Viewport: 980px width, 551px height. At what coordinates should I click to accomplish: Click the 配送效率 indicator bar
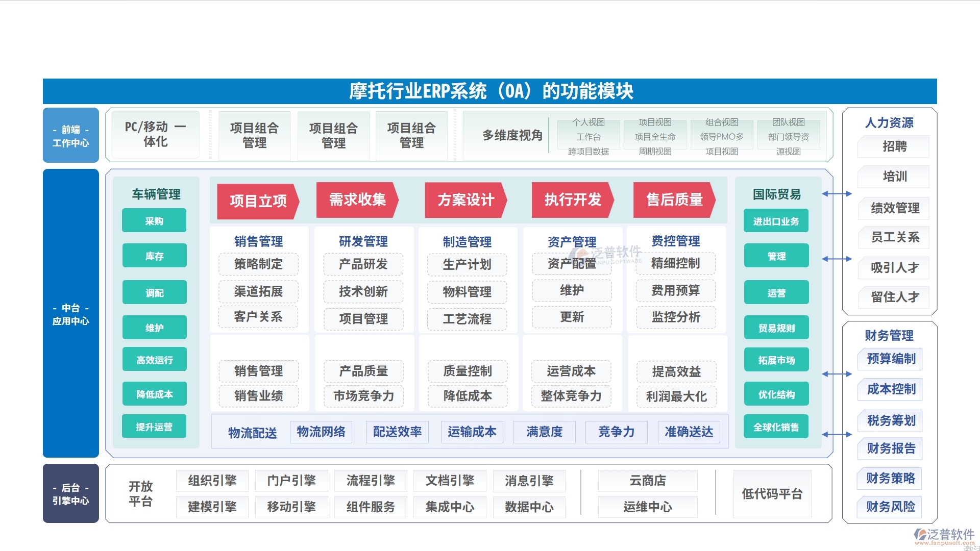pyautogui.click(x=397, y=432)
